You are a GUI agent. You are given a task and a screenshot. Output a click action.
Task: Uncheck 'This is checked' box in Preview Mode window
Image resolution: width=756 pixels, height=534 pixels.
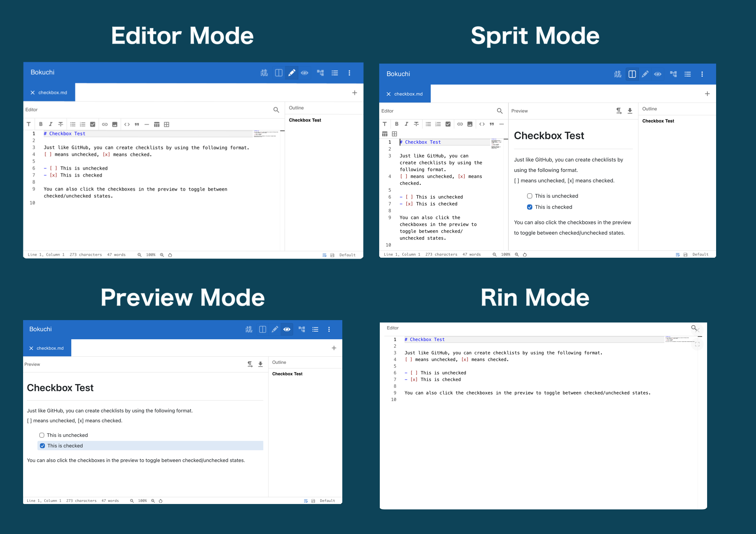tap(43, 446)
